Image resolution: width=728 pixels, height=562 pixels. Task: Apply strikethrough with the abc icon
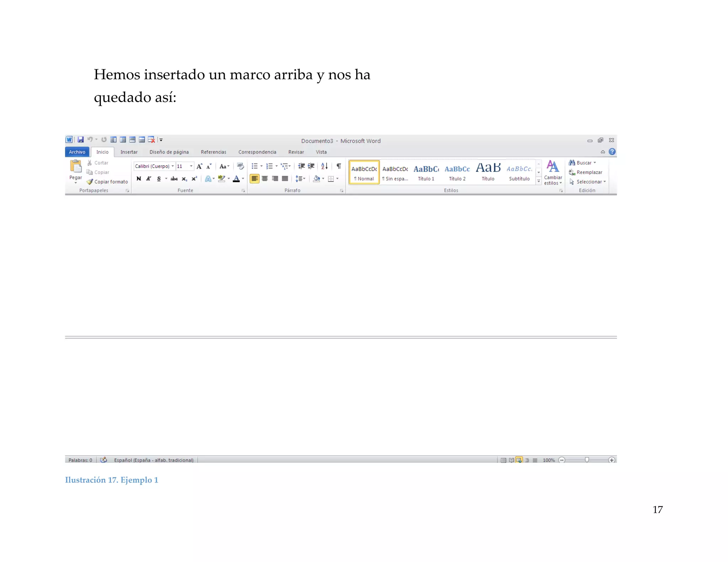coord(174,179)
